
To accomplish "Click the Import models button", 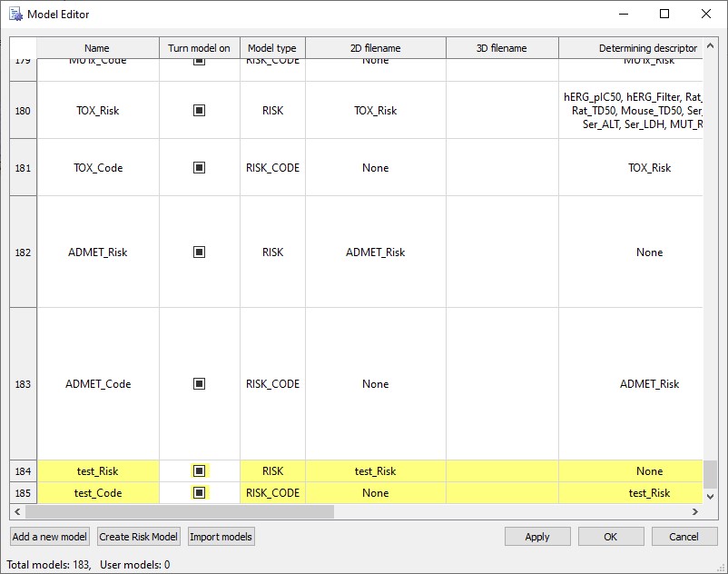I will pyautogui.click(x=221, y=537).
